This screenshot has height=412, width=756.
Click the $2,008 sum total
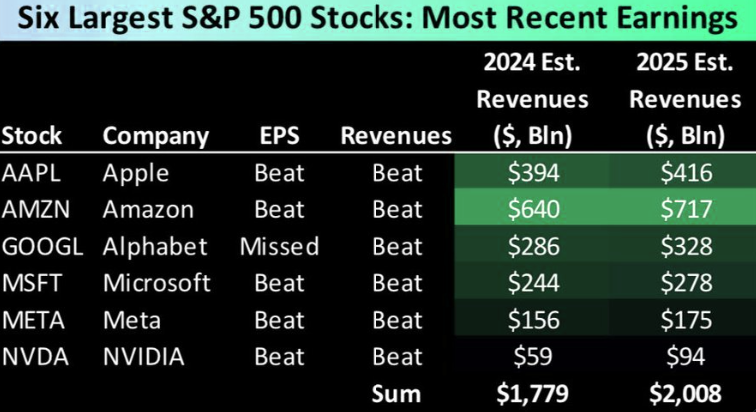685,393
